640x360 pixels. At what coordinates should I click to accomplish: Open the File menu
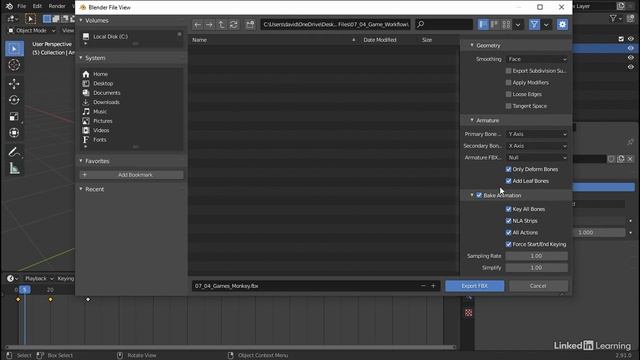pyautogui.click(x=22, y=6)
